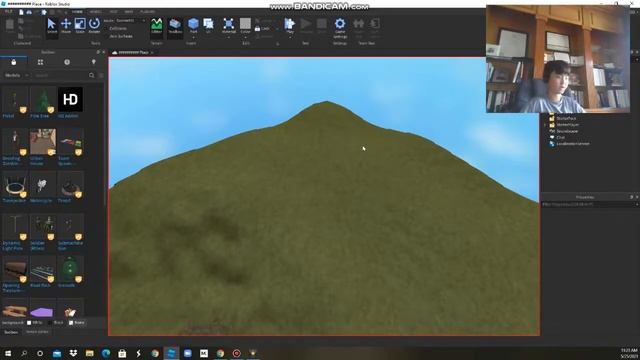Open Microsoft Edge from taskbar
The width and height of the screenshot is (640, 360).
click(106, 353)
